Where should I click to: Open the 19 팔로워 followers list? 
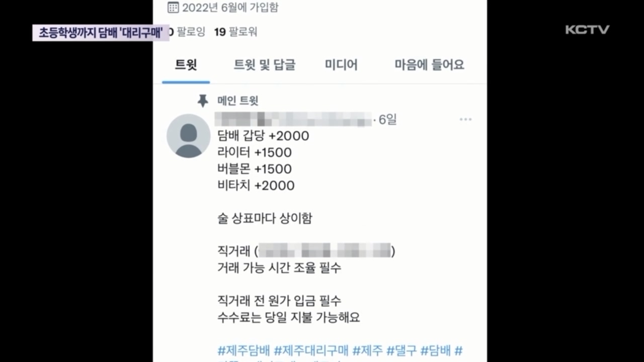(x=235, y=32)
